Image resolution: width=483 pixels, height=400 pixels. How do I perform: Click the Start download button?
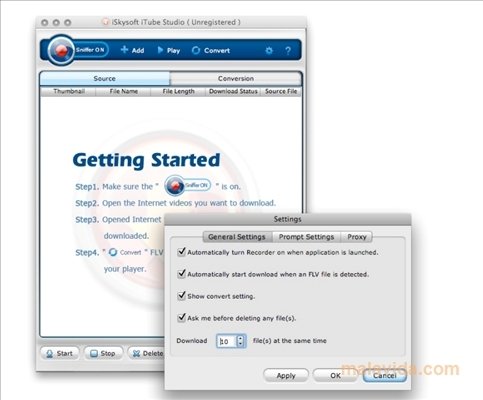coord(60,353)
